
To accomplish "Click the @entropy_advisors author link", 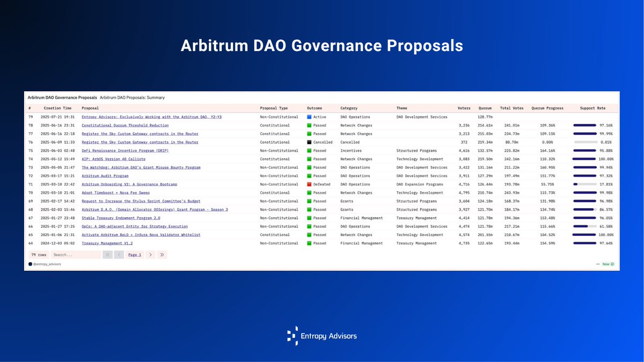I will click(47, 264).
